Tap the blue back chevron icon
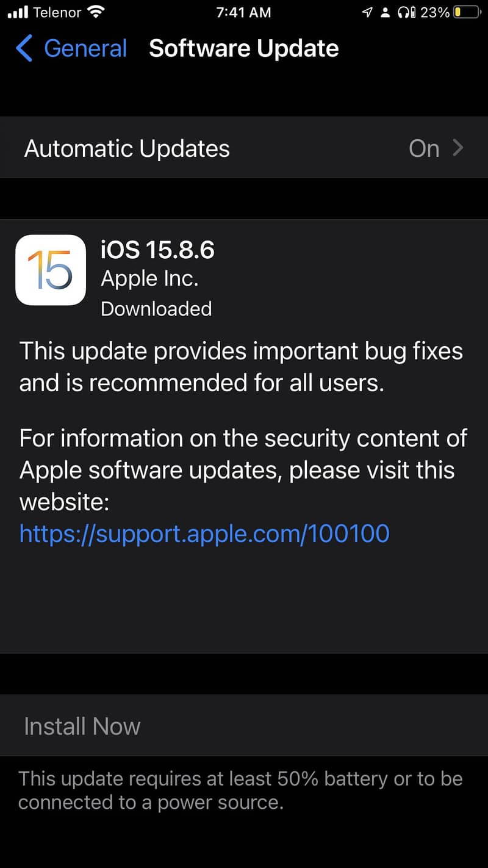Screen dimensions: 488x868 coord(24,48)
